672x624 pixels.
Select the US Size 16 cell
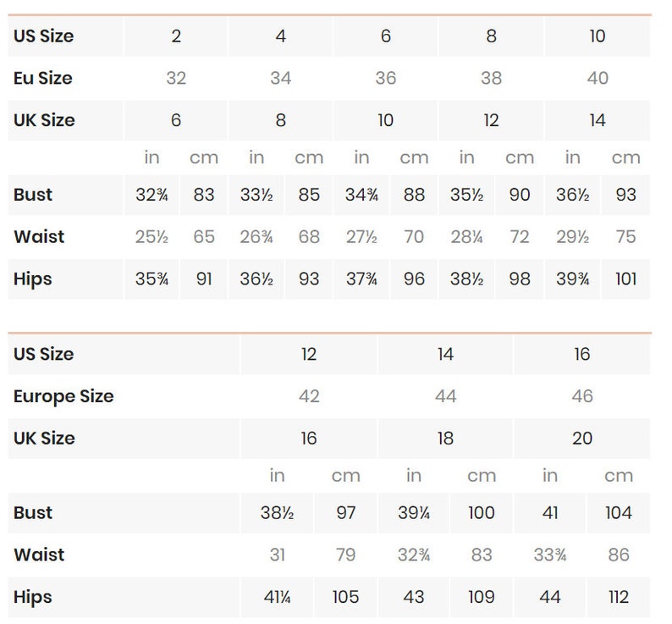point(582,354)
